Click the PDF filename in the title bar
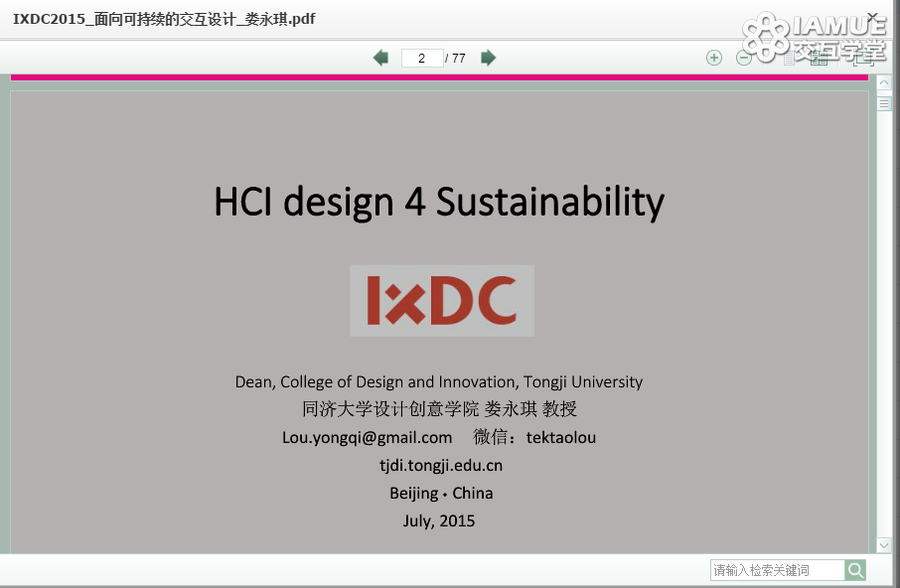The height and width of the screenshot is (588, 900). (164, 19)
